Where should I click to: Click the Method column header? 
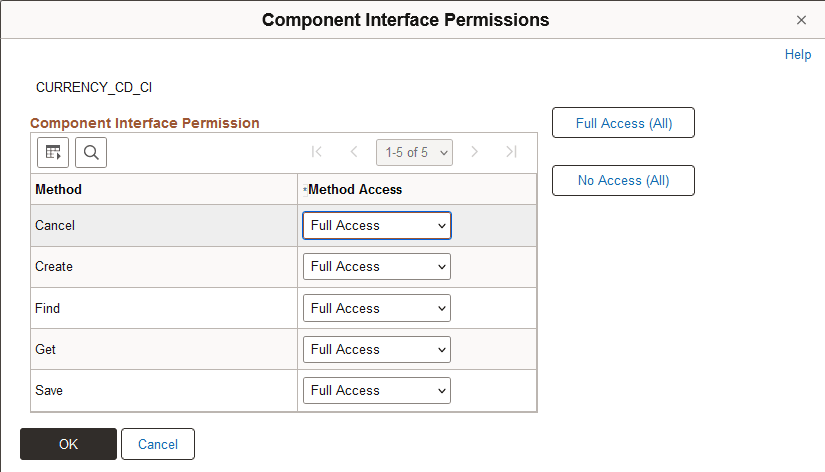59,189
